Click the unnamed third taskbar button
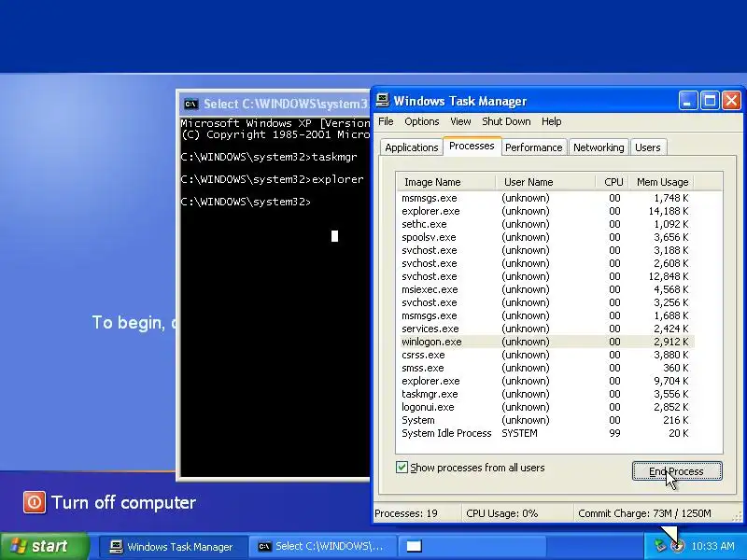This screenshot has height=560, width=747. pos(472,546)
